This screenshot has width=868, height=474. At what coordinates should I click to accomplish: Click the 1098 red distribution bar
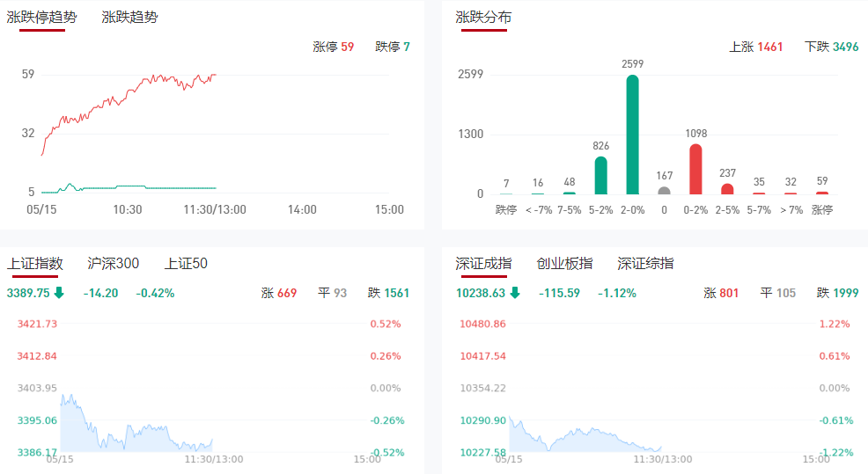pos(695,169)
